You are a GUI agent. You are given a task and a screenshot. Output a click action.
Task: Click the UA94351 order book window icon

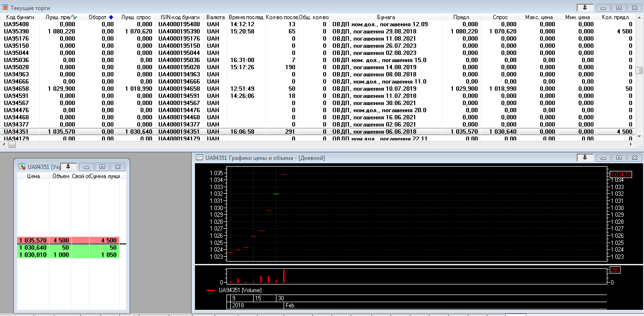22,167
